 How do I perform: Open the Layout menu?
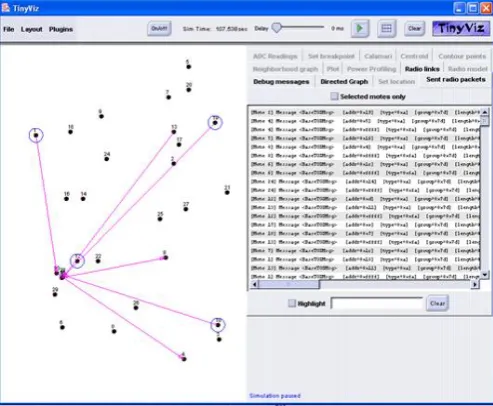pos(32,29)
